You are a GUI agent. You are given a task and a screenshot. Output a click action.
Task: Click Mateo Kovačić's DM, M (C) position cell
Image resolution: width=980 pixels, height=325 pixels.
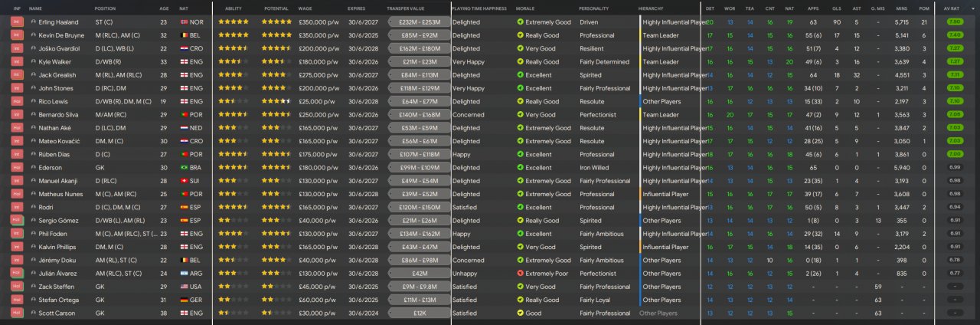pos(108,141)
